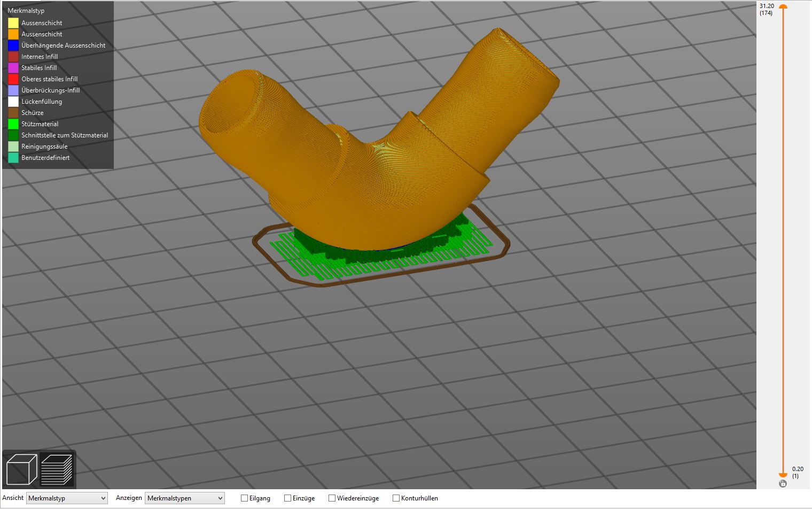Click the orange Aussenschicht color swatch

[x=13, y=34]
